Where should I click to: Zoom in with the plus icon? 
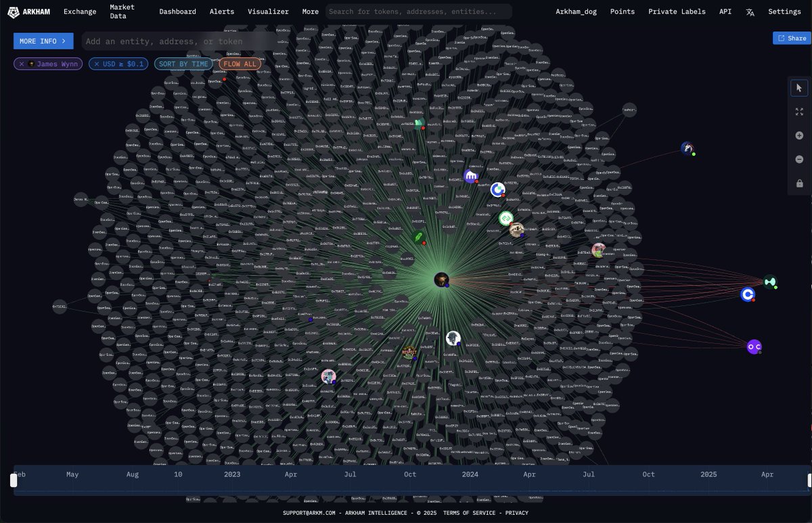coord(799,135)
